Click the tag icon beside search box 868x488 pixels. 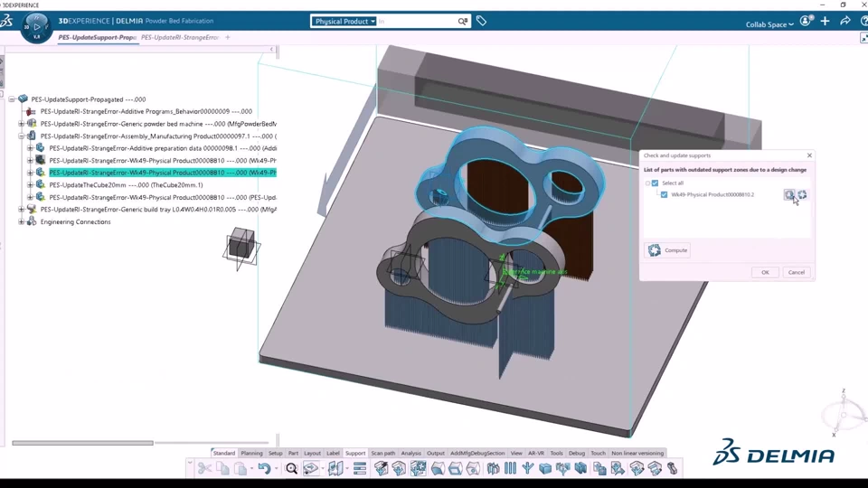click(481, 21)
